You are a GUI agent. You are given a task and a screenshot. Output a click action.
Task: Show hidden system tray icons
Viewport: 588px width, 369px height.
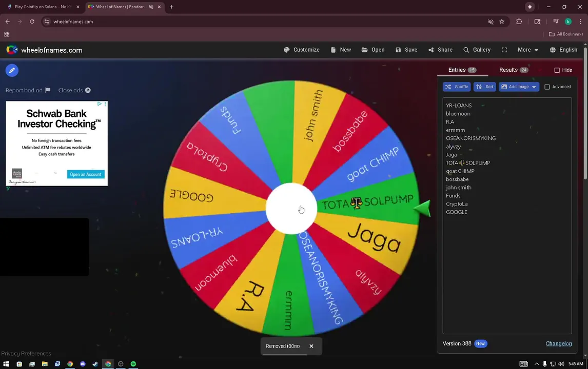[x=536, y=364]
